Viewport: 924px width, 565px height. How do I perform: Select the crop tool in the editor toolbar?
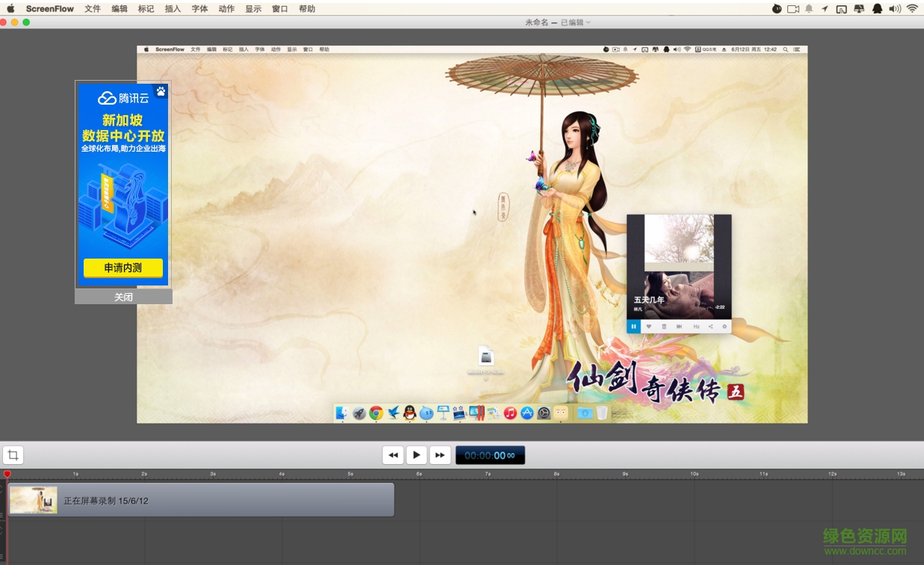point(13,454)
